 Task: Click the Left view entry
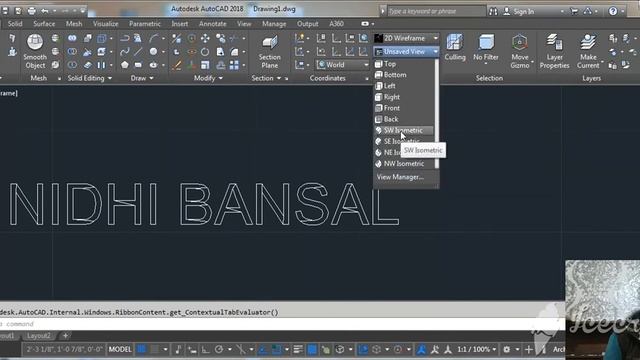403,86
